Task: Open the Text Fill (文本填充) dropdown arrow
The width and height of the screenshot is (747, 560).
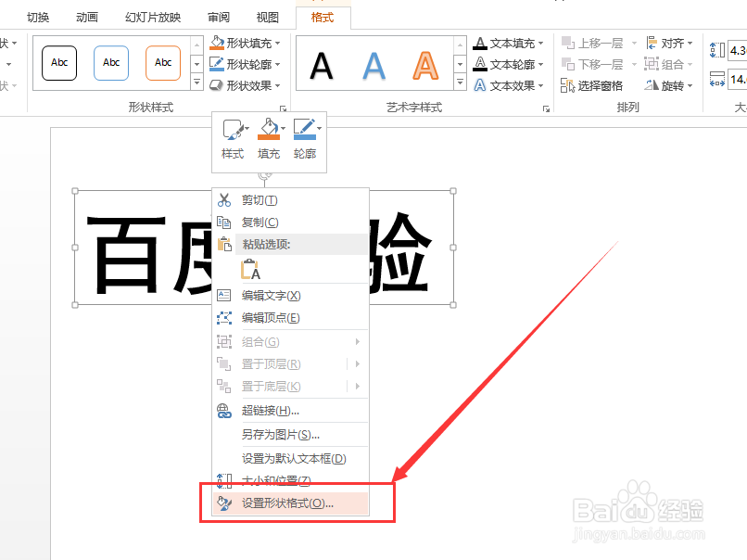Action: (x=540, y=44)
